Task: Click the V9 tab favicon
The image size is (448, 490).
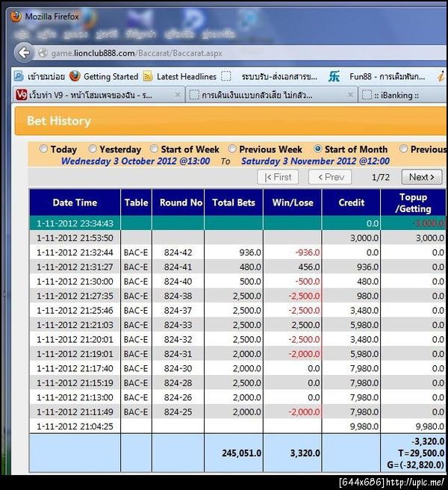Action: [21, 95]
